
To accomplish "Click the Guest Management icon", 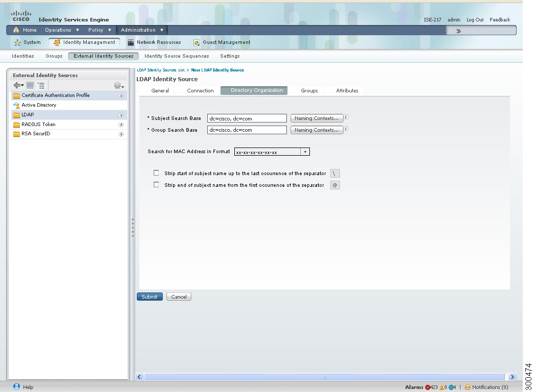I will pyautogui.click(x=197, y=42).
